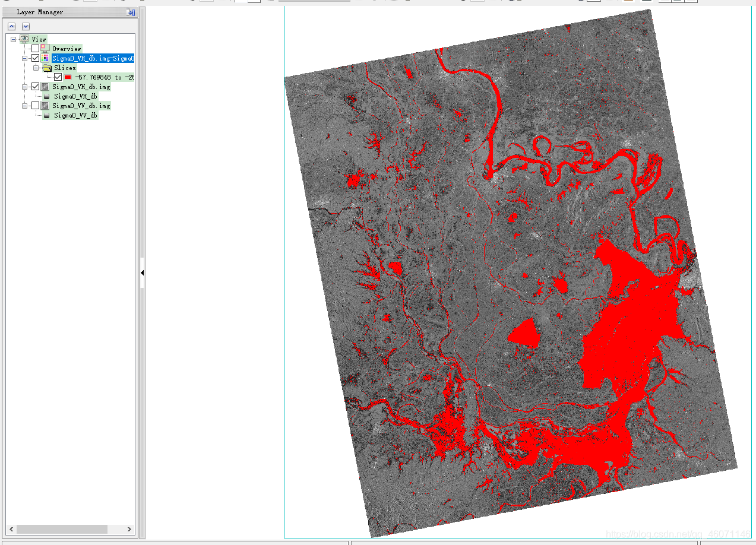Select the Sigma0_VV_db.img layer name

click(81, 106)
